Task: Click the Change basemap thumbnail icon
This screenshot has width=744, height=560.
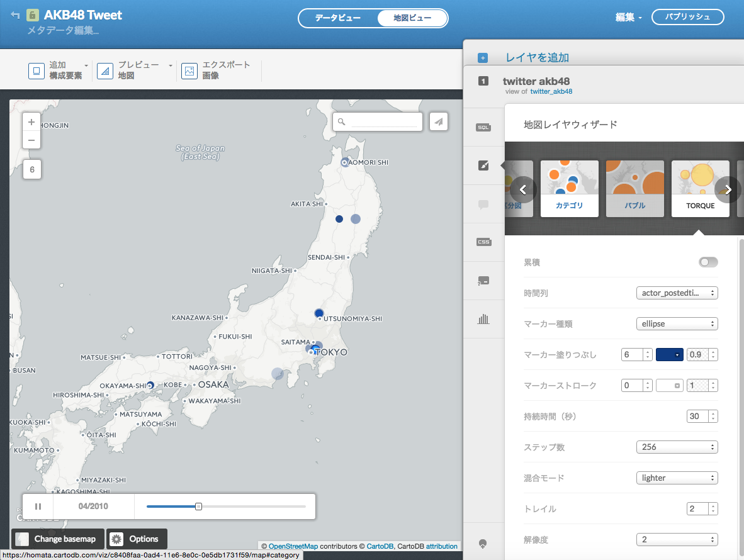Action: click(22, 539)
